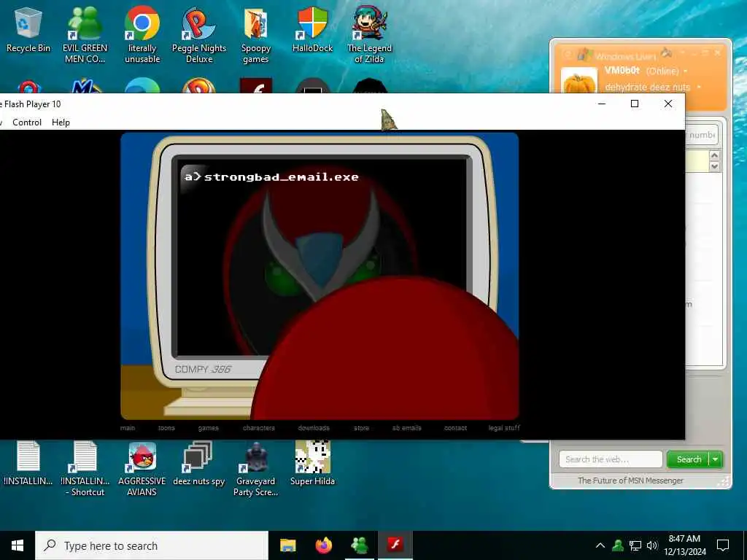Screen dimensions: 747x560
Task: Launch AGGRESSIVE AVIANS from the desktop
Action: click(142, 469)
